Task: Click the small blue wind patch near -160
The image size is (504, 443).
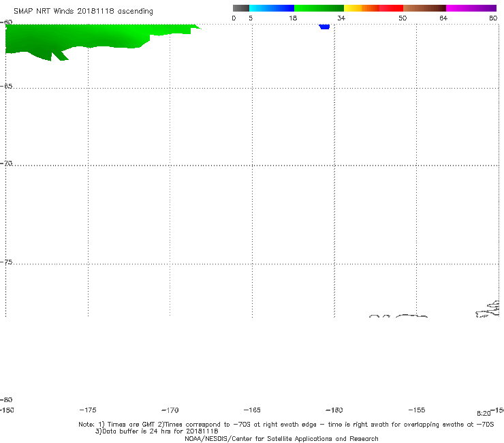Action: (324, 27)
